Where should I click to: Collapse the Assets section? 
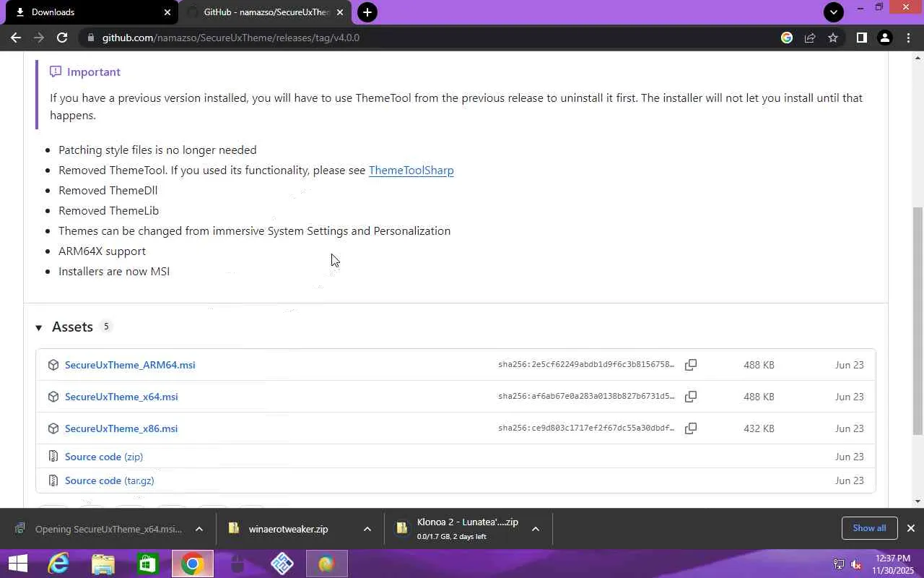coord(39,327)
